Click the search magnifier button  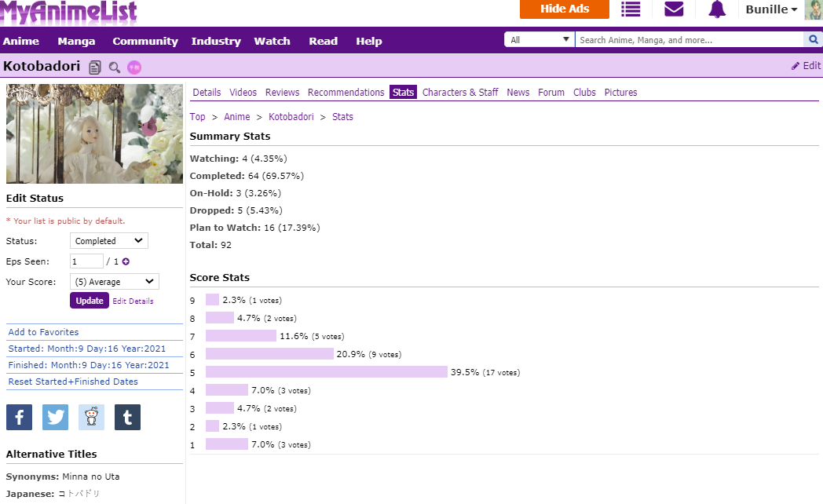[813, 39]
